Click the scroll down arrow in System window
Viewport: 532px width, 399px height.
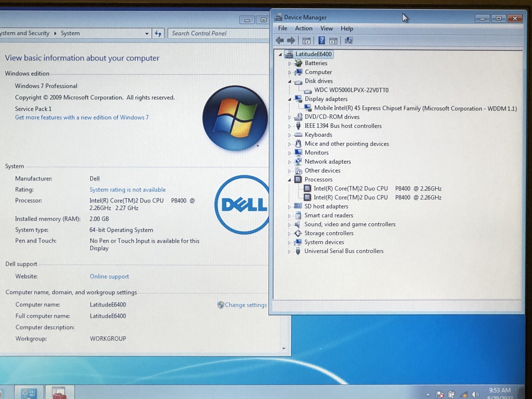click(284, 348)
